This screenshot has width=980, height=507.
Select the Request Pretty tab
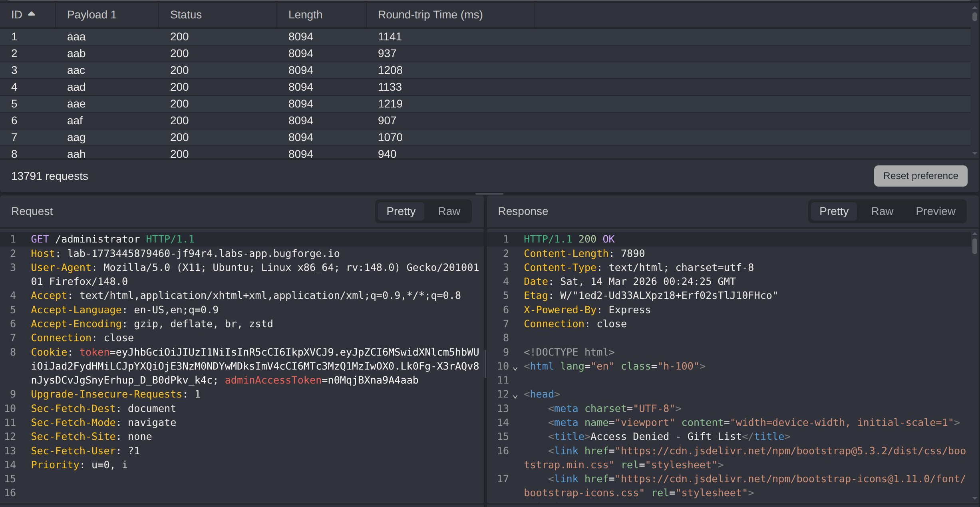click(x=401, y=211)
